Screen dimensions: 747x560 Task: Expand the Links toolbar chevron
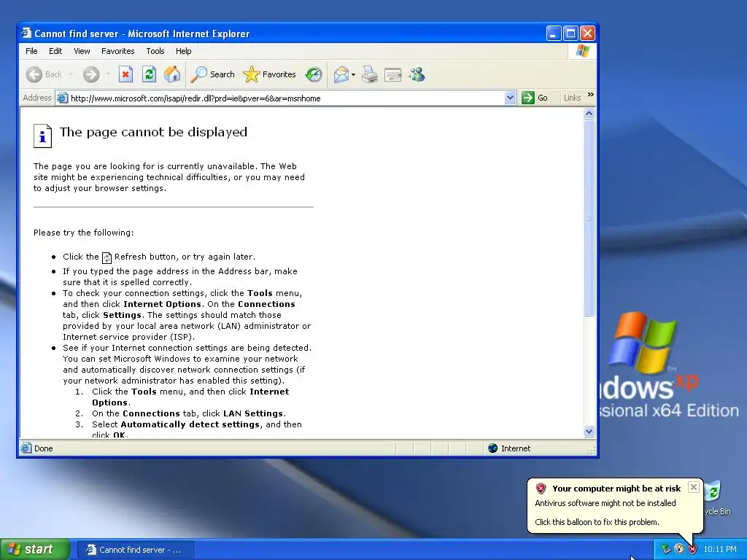[x=591, y=95]
